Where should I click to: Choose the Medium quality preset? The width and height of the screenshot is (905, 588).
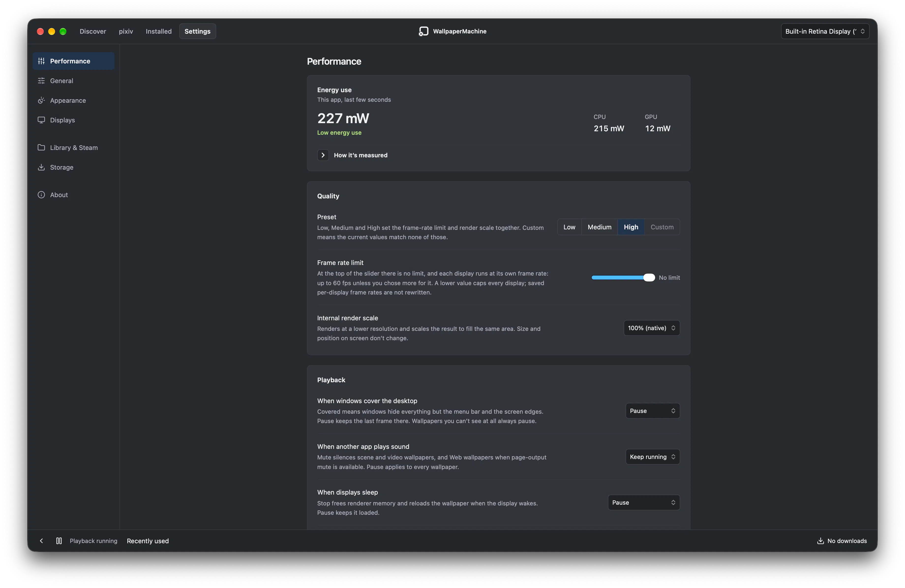(599, 227)
